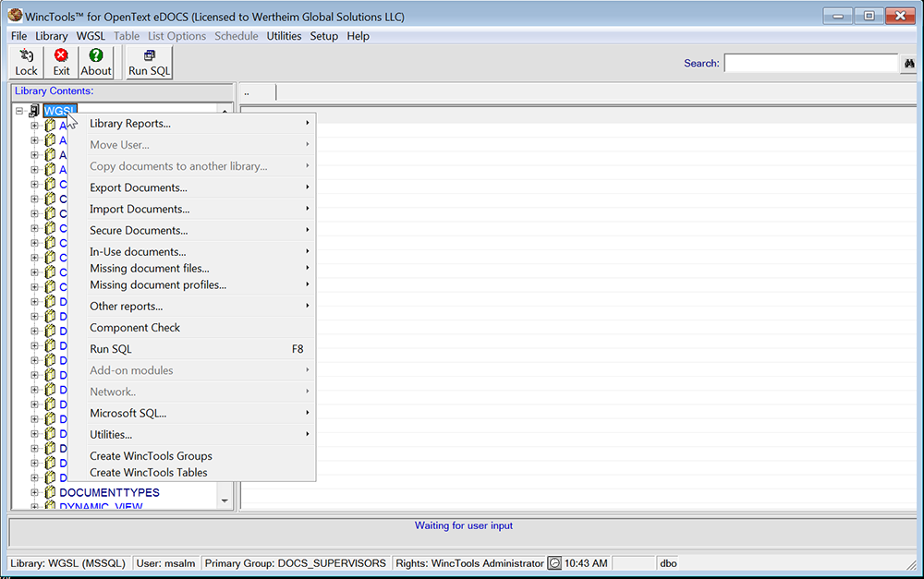
Task: Click the Run SQL toolbar button
Action: coord(149,63)
